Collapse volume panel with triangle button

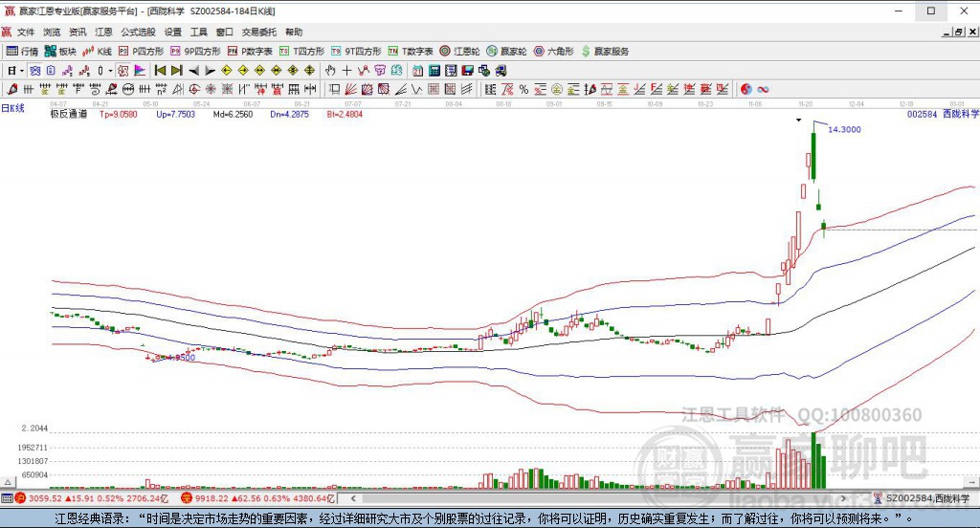tap(8, 482)
